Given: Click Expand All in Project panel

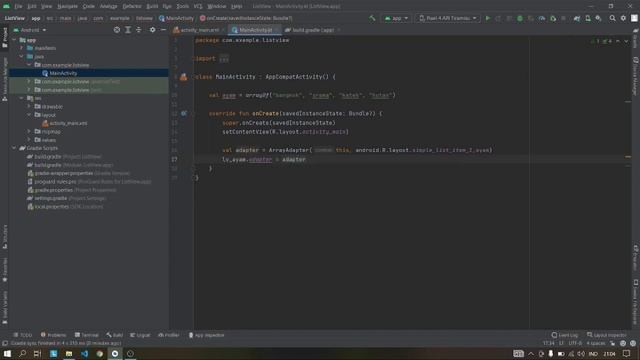Looking at the screenshot, I should 128,30.
